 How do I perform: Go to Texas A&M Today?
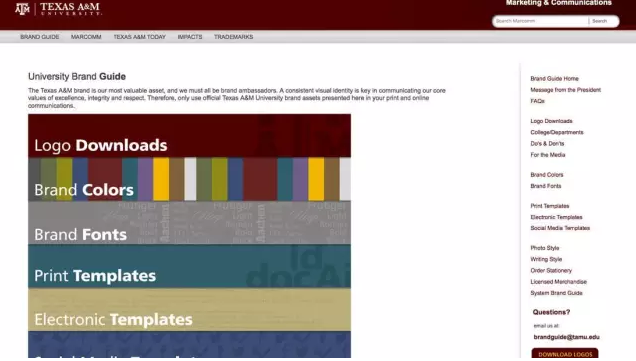coord(140,37)
